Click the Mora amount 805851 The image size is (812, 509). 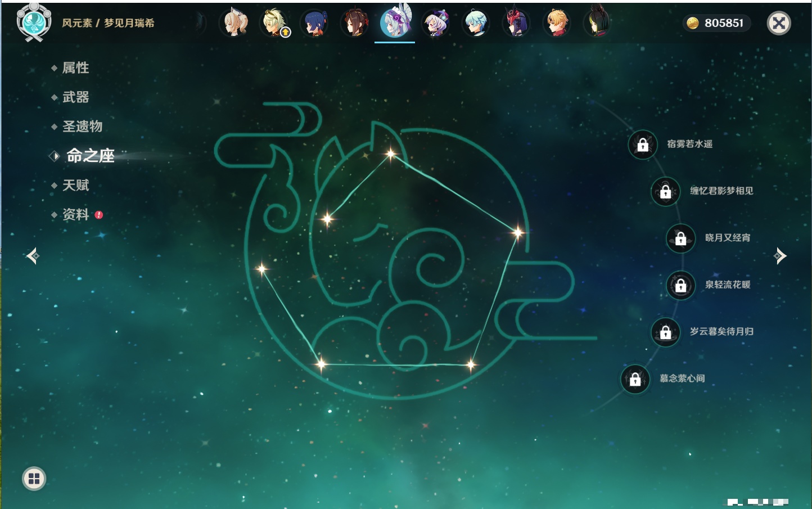tap(724, 23)
